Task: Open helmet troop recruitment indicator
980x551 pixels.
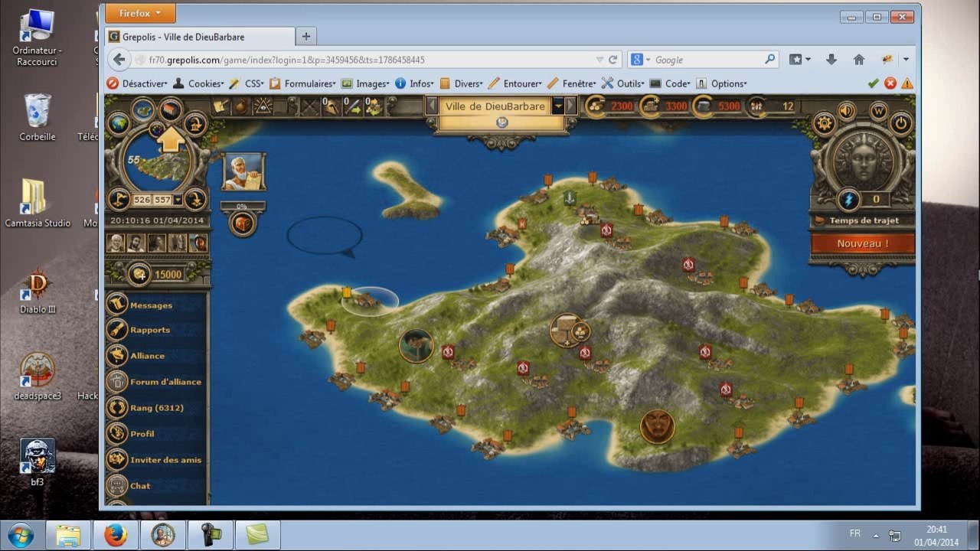Action: pos(331,106)
